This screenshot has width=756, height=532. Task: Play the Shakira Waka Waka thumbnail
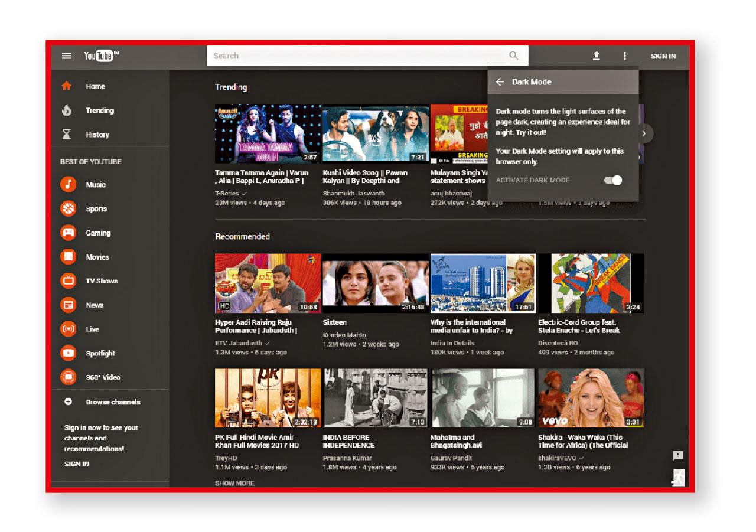pos(591,398)
